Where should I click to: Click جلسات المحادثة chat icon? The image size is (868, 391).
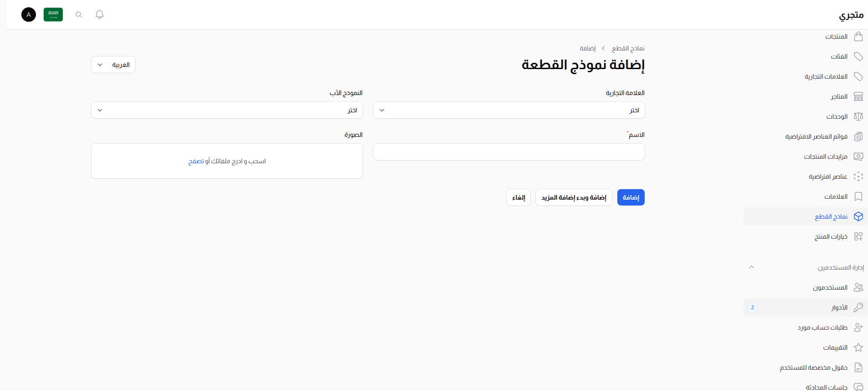tap(858, 387)
